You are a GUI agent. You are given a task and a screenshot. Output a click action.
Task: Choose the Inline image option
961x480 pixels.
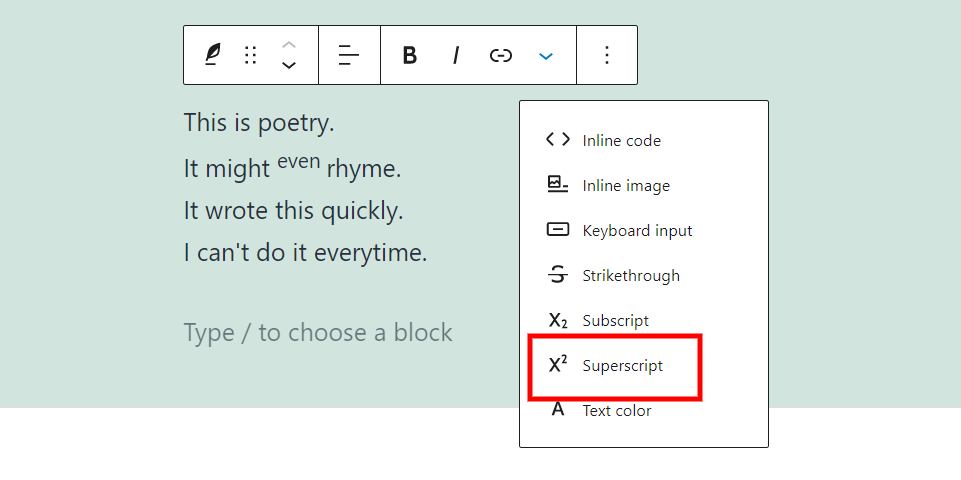[x=626, y=185]
